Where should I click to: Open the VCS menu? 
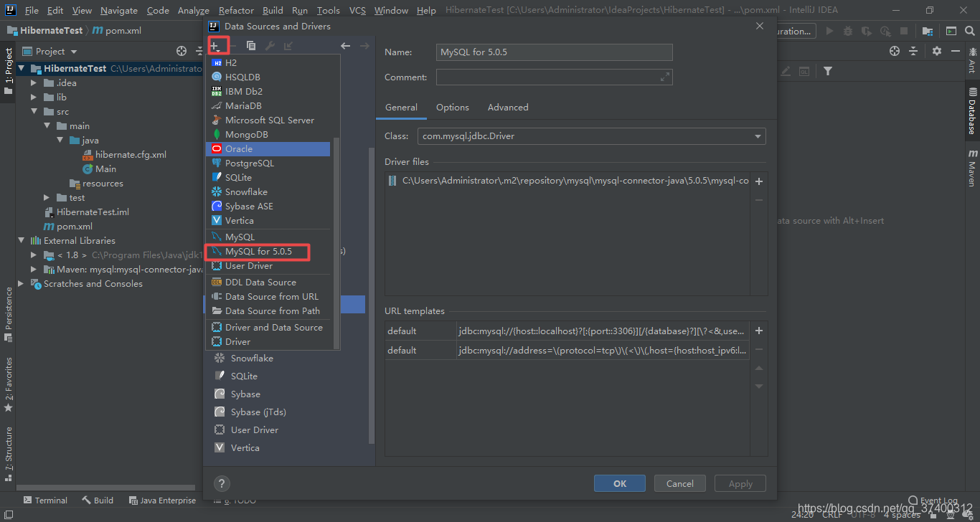pos(357,10)
